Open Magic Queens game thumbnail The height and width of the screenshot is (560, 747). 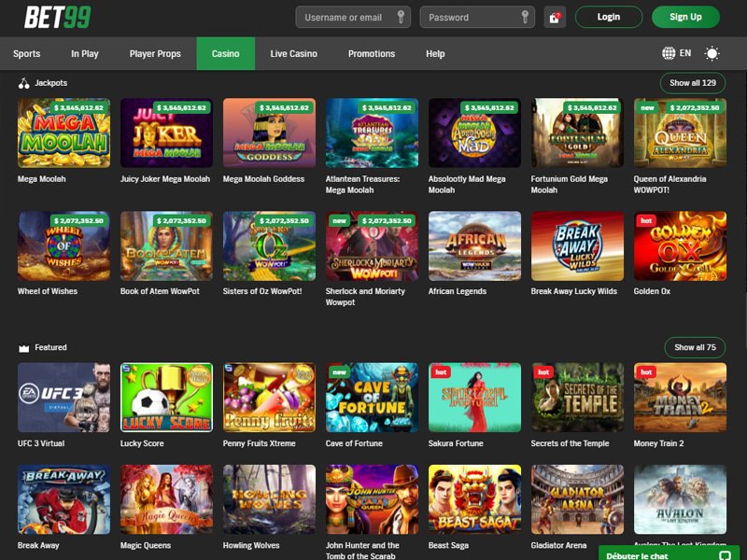point(167,499)
